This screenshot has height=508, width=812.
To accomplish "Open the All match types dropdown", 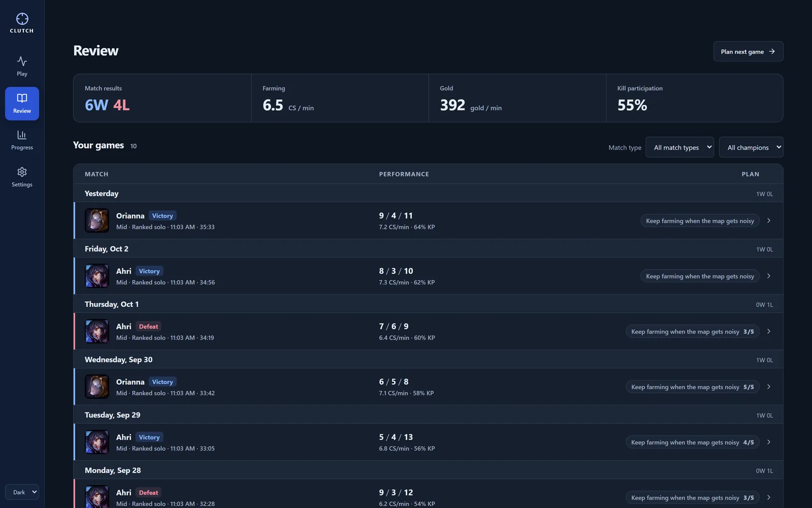I will tap(680, 147).
